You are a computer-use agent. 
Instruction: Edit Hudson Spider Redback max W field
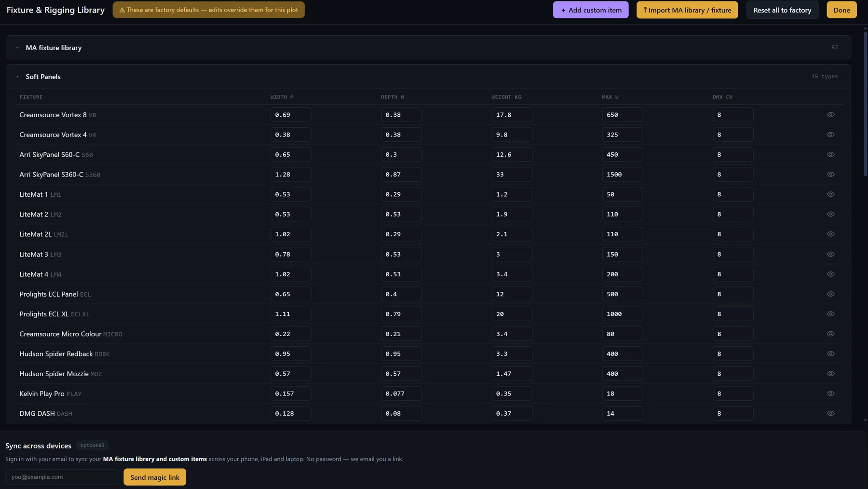point(622,353)
